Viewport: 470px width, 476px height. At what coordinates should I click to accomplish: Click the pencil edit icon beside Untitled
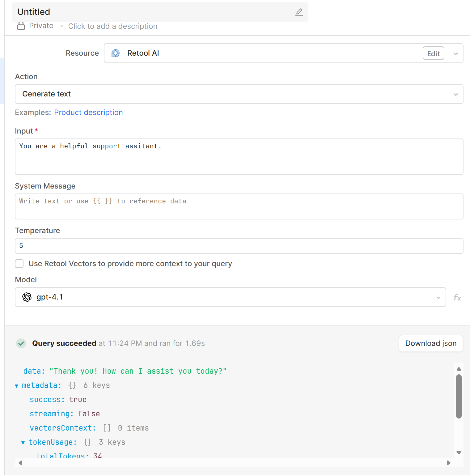299,12
